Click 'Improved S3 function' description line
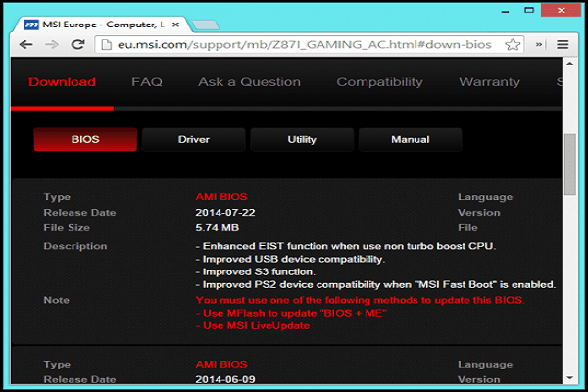The width and height of the screenshot is (588, 392). tap(256, 271)
